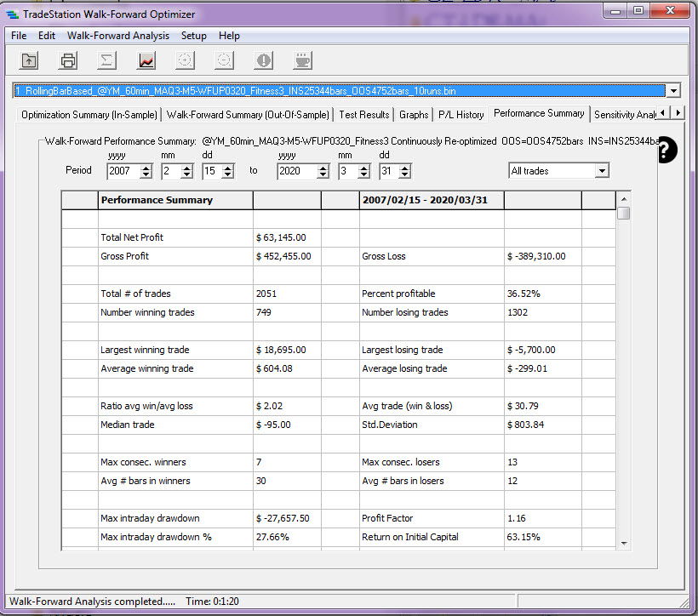Switch to Walk-Forward Summary (Out-Of-Sample) tab
Image resolution: width=698 pixels, height=616 pixels.
tap(248, 115)
